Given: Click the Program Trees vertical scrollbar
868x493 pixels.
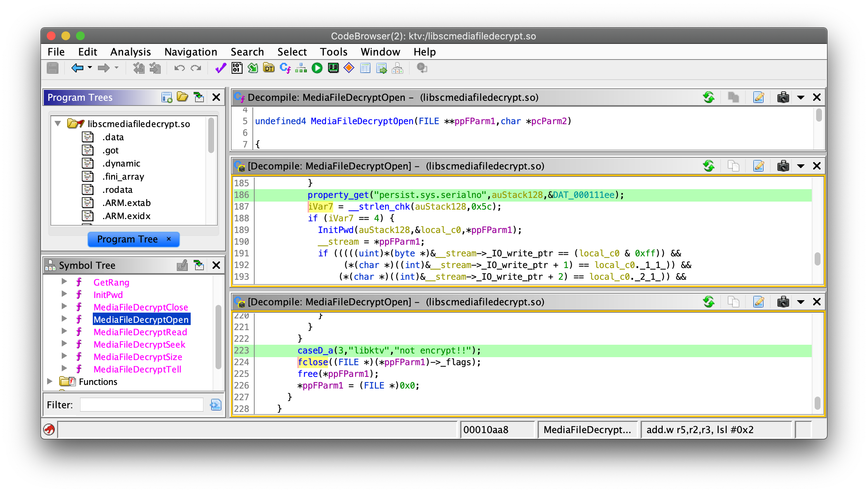Looking at the screenshot, I should 211,135.
